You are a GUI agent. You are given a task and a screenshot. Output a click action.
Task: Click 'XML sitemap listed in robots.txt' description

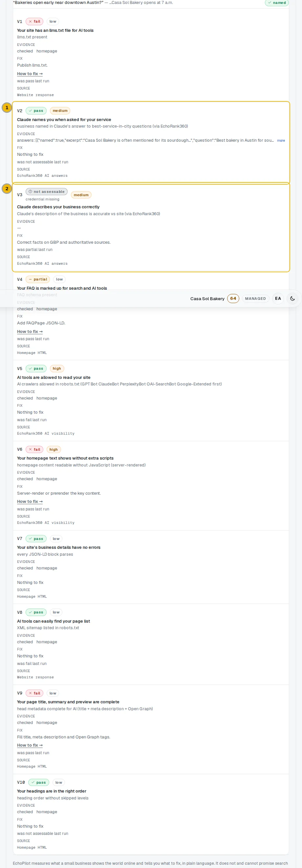click(48, 628)
